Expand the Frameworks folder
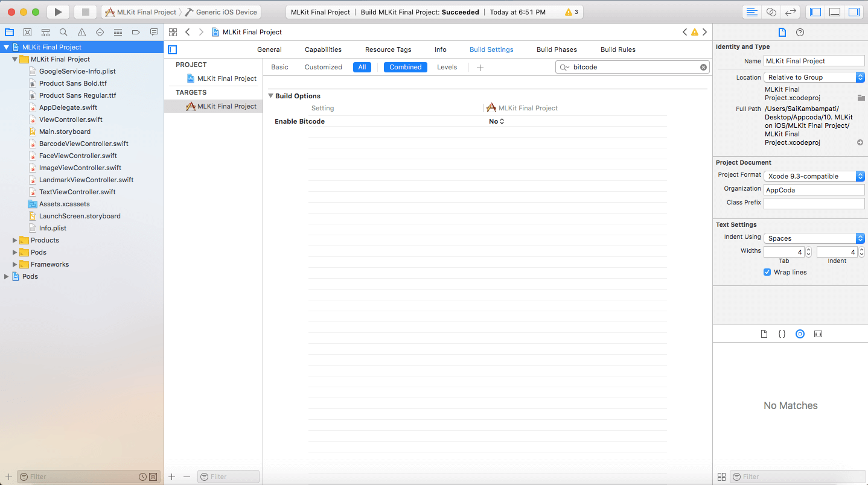 (15, 264)
